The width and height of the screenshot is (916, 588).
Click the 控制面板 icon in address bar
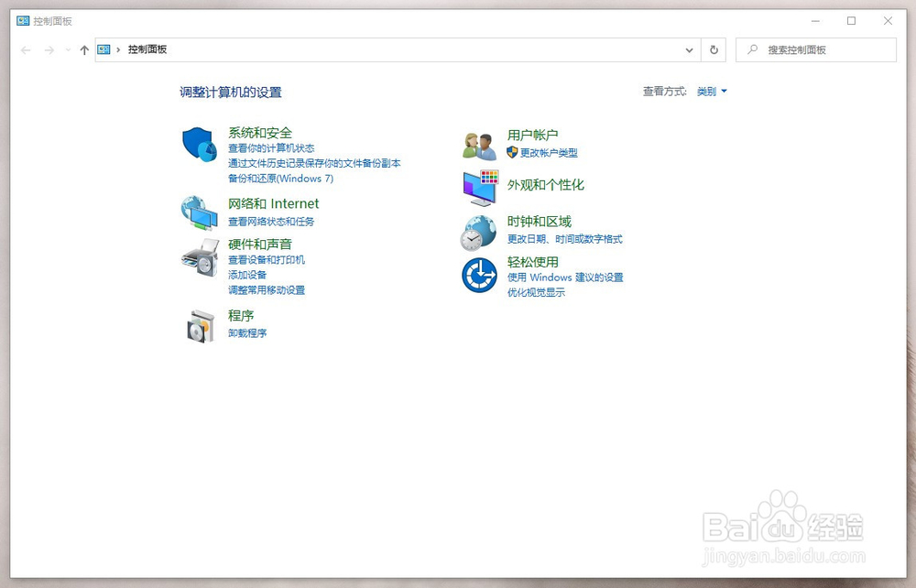(104, 49)
